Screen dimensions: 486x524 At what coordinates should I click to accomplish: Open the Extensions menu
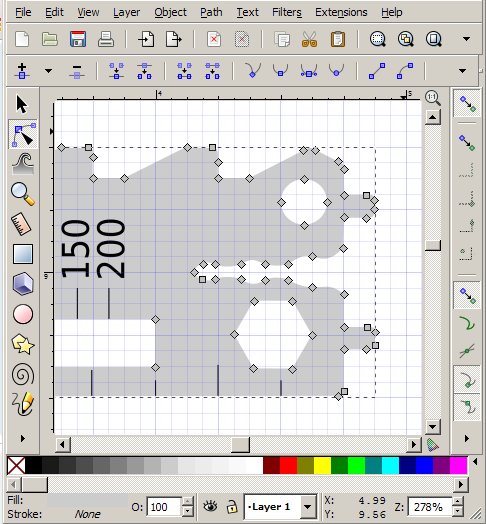pyautogui.click(x=341, y=12)
